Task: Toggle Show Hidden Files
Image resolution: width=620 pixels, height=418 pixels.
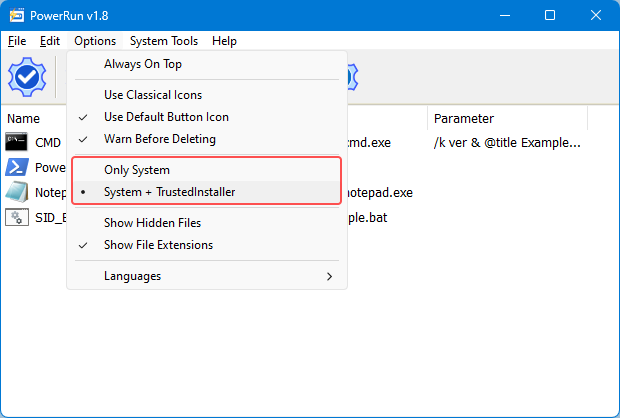Action: pyautogui.click(x=152, y=223)
